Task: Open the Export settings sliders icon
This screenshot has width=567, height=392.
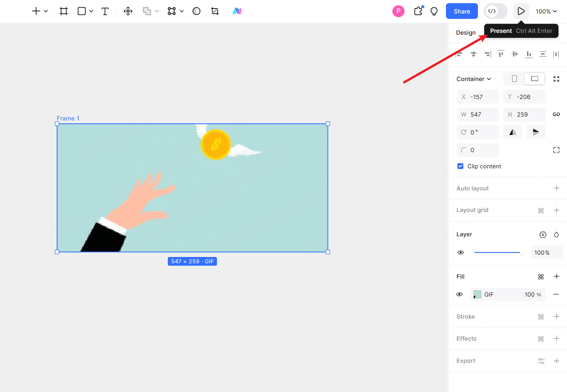Action: [541, 361]
